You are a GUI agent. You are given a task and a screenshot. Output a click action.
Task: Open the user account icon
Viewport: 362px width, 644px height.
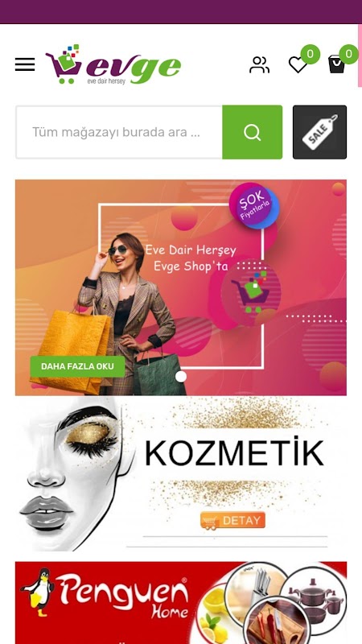259,65
